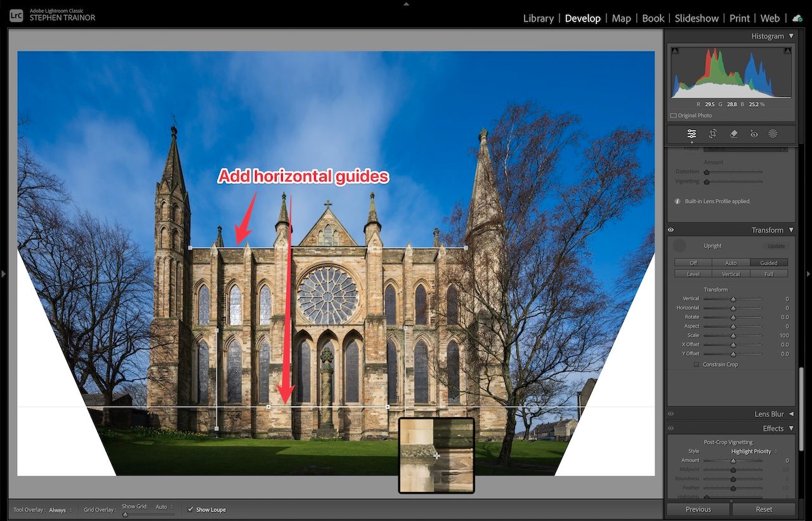Hide the top module bar arrow

(406, 3)
